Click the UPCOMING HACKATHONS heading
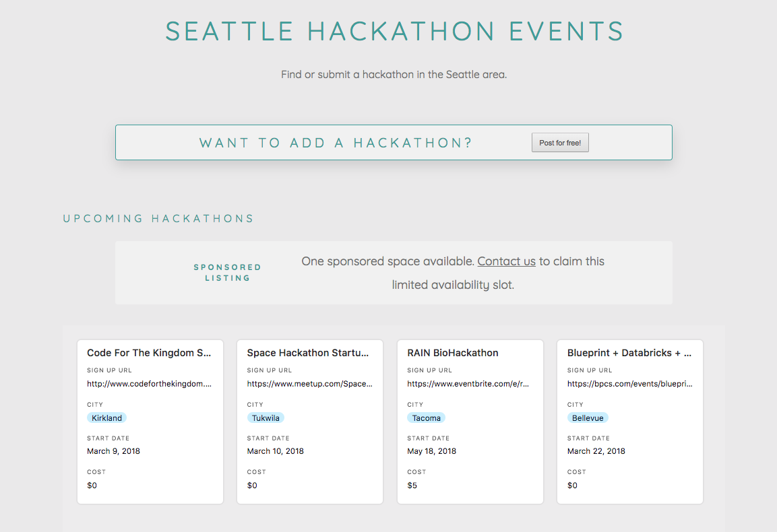Viewport: 777px width, 532px height. pos(158,218)
